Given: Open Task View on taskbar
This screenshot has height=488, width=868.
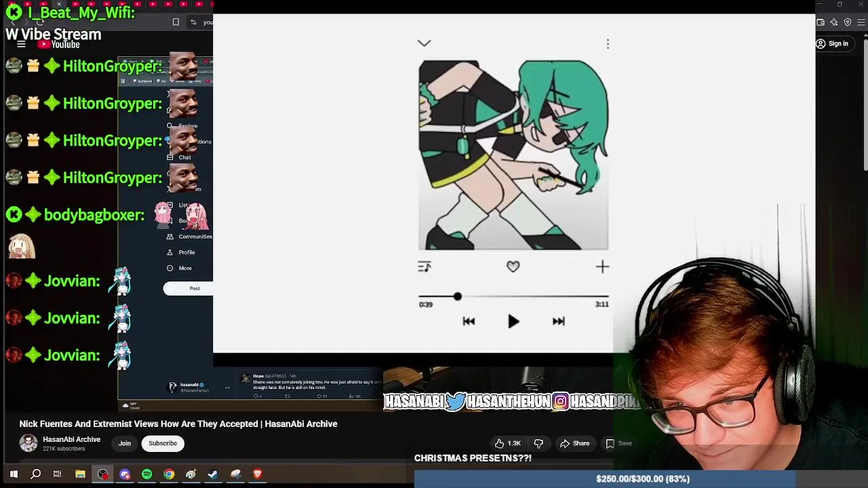Looking at the screenshot, I should [x=58, y=474].
